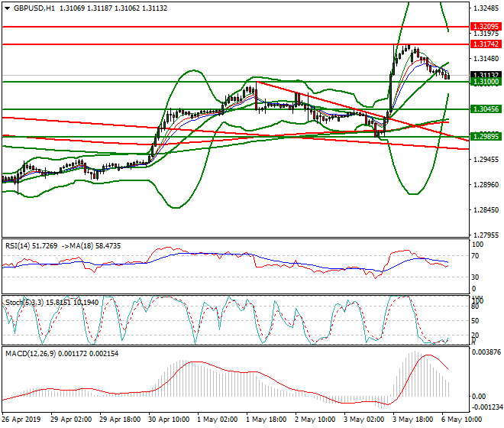Select the 3 May 18:00 time axis label

412,420
